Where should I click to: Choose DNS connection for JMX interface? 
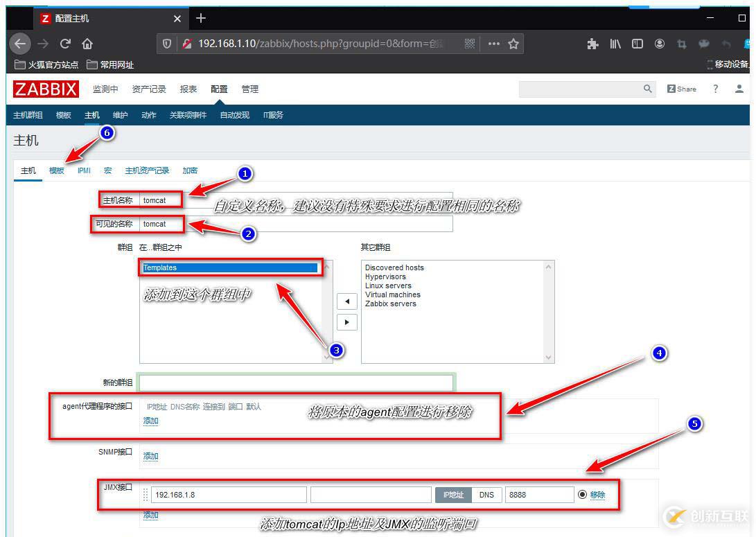pyautogui.click(x=486, y=495)
